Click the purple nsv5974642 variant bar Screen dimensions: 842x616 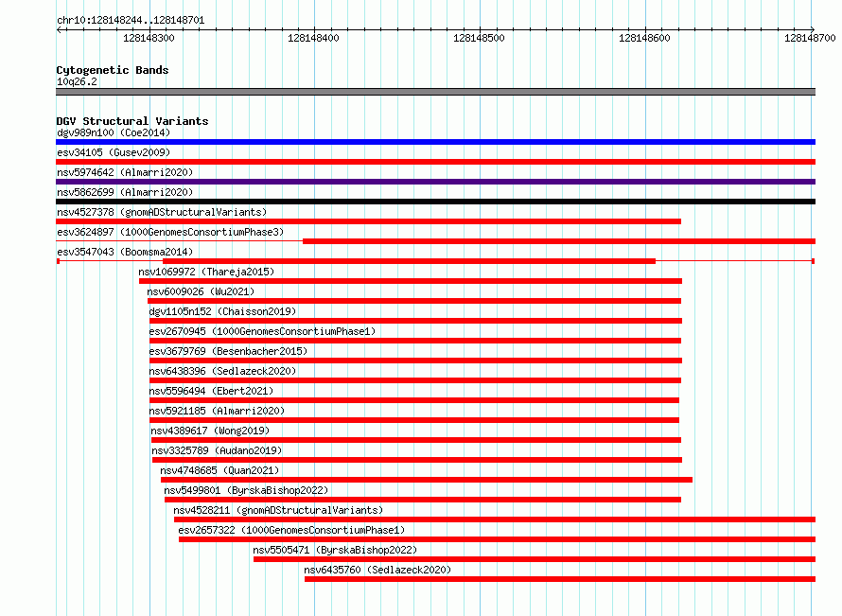click(435, 182)
